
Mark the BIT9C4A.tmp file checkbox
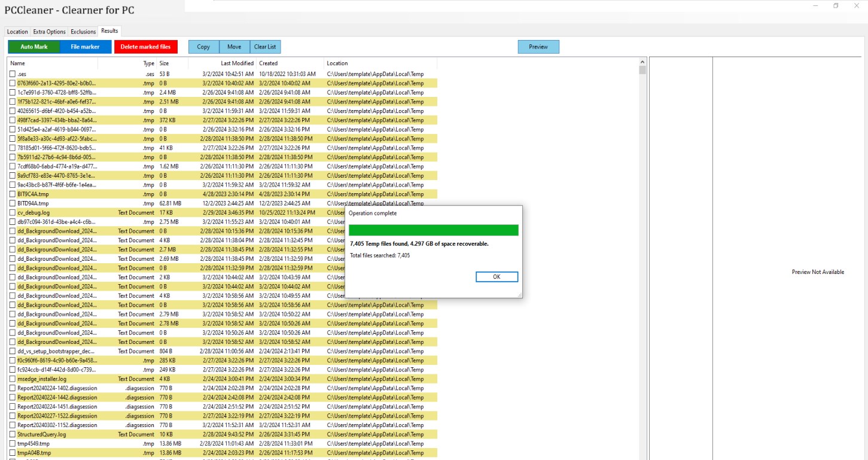click(x=12, y=194)
